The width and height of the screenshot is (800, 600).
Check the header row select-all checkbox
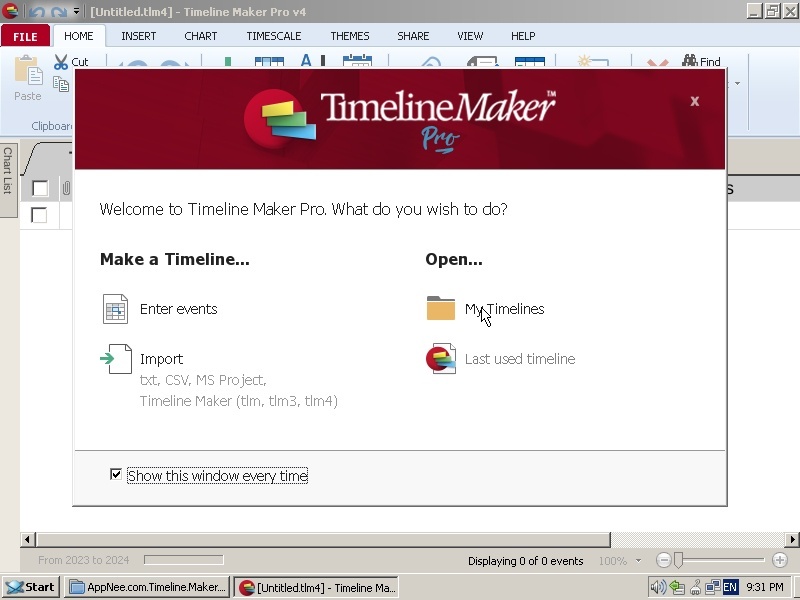click(x=40, y=188)
